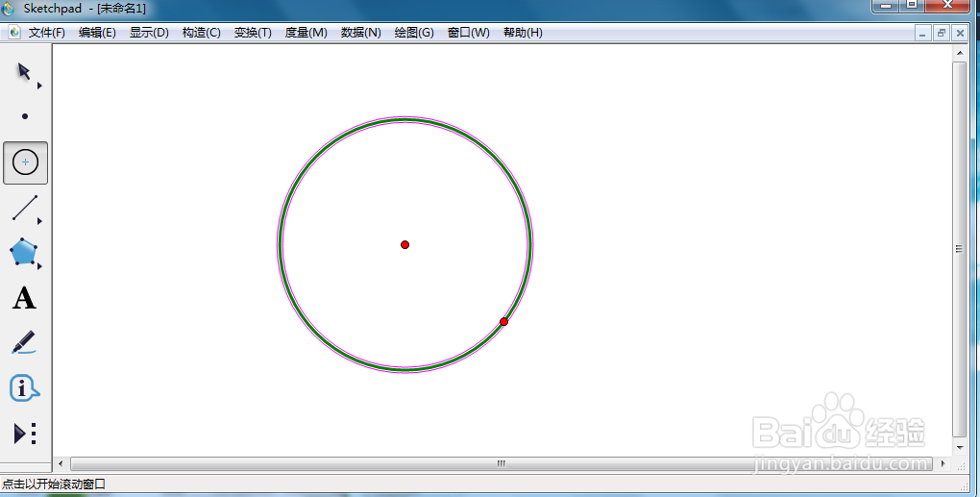Click the vertical scrollbar up arrow
The image size is (980, 497).
point(960,53)
